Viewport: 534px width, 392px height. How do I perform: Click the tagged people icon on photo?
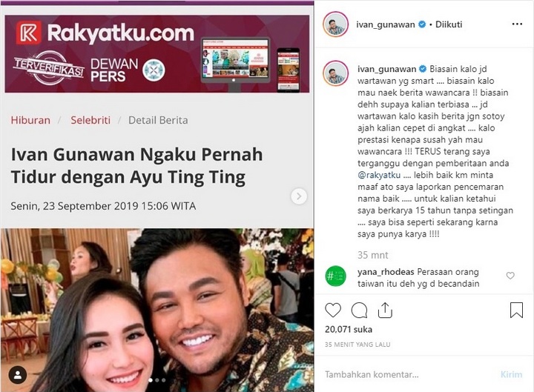tap(18, 375)
